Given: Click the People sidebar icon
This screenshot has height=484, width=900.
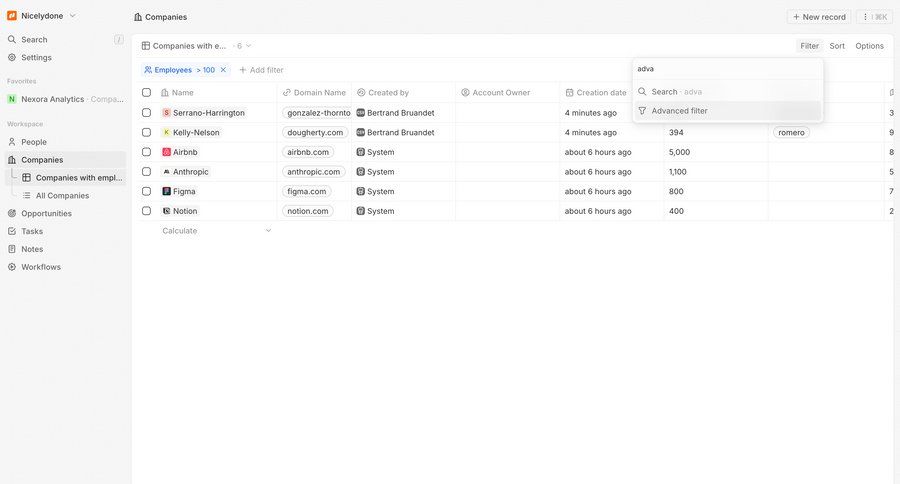Looking at the screenshot, I should pyautogui.click(x=11, y=142).
